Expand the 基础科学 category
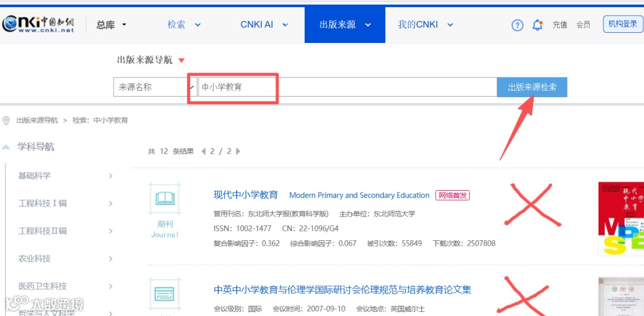 (110, 176)
